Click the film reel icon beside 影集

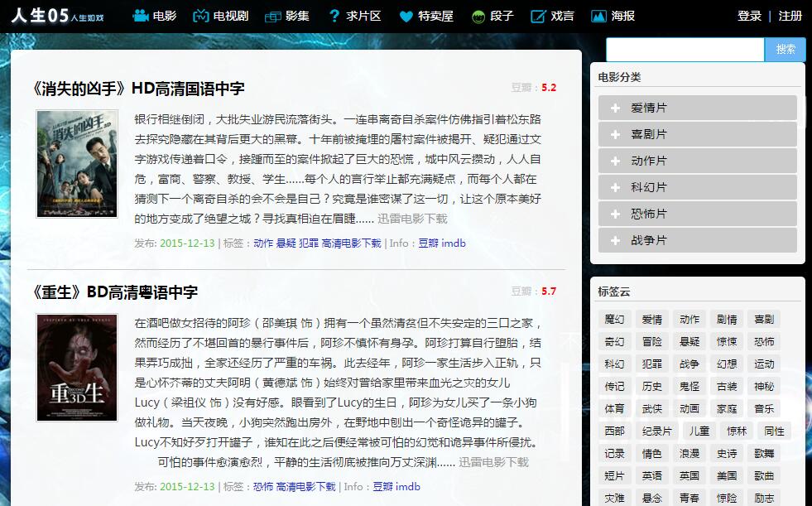tap(272, 15)
